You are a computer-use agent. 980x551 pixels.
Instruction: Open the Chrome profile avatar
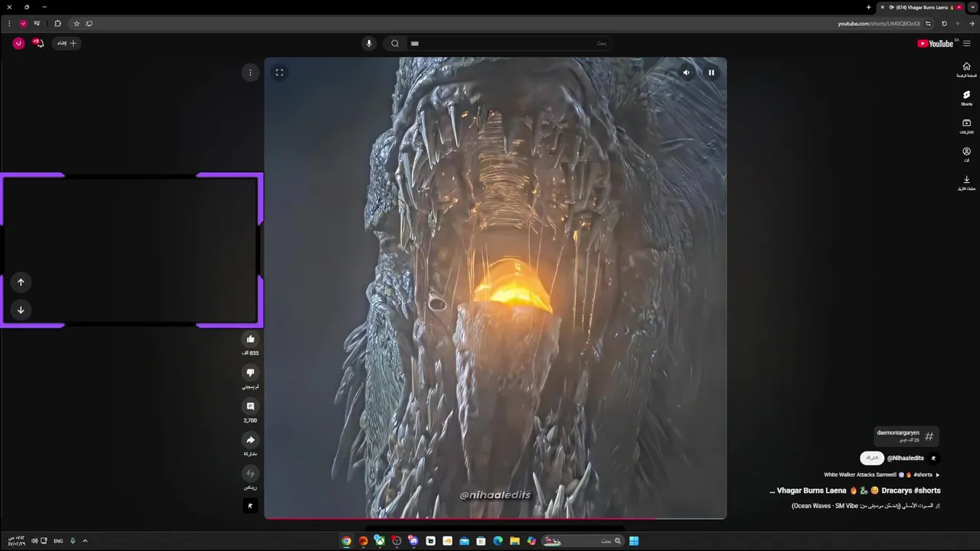coord(23,24)
